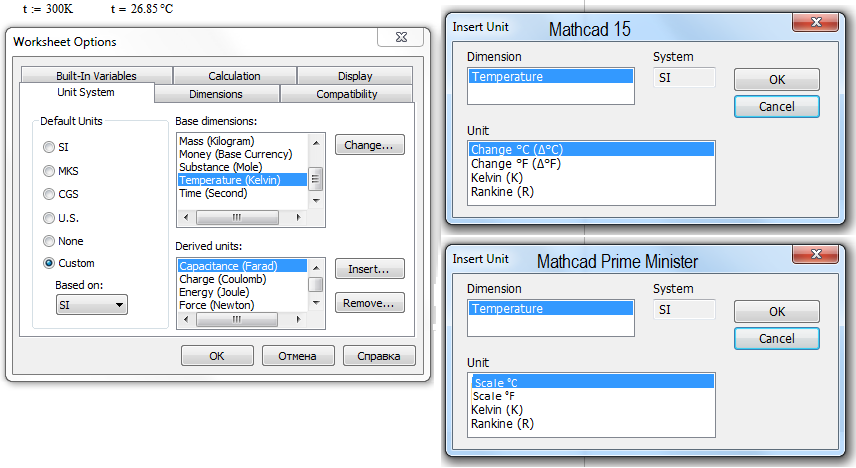
Task: Click the Change... button for base dimensions
Action: pos(370,145)
